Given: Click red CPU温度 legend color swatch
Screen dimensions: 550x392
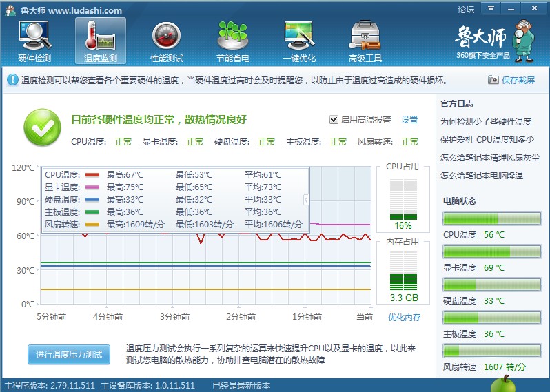Looking at the screenshot, I should pos(92,175).
